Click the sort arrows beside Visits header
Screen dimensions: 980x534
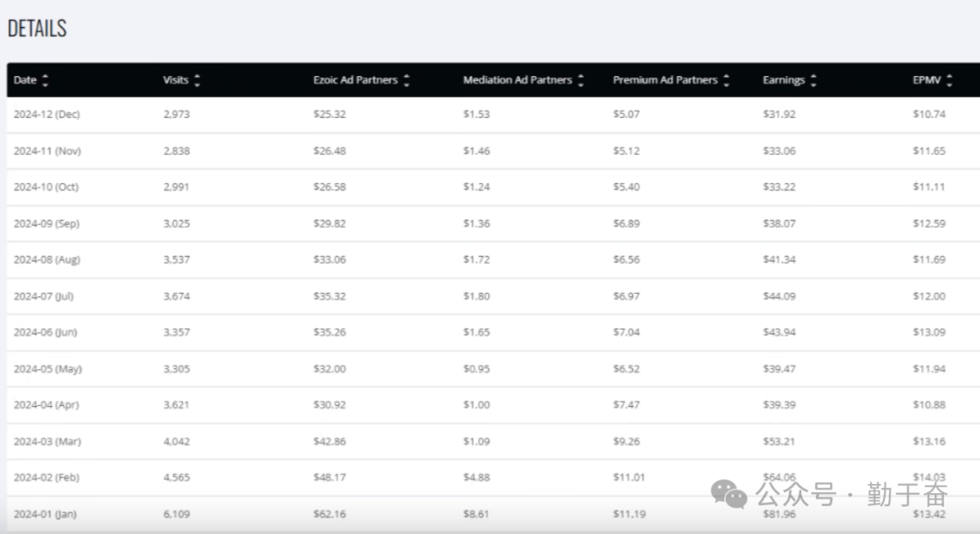click(197, 81)
